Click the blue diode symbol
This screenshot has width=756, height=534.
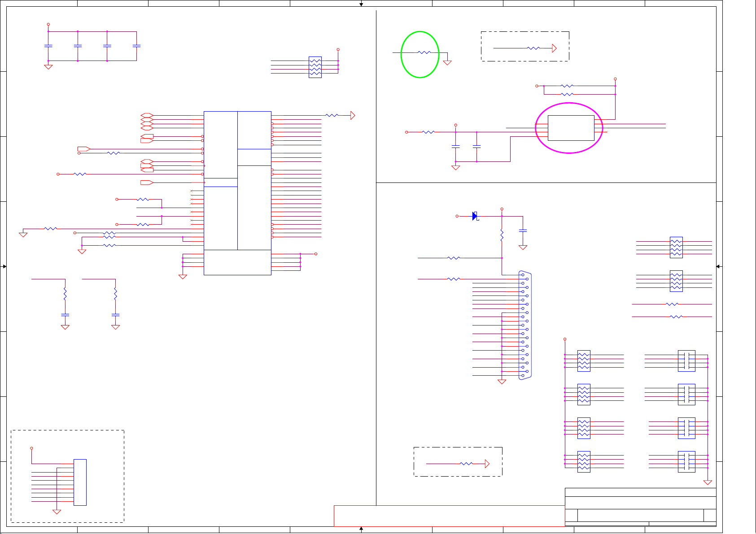tap(475, 216)
